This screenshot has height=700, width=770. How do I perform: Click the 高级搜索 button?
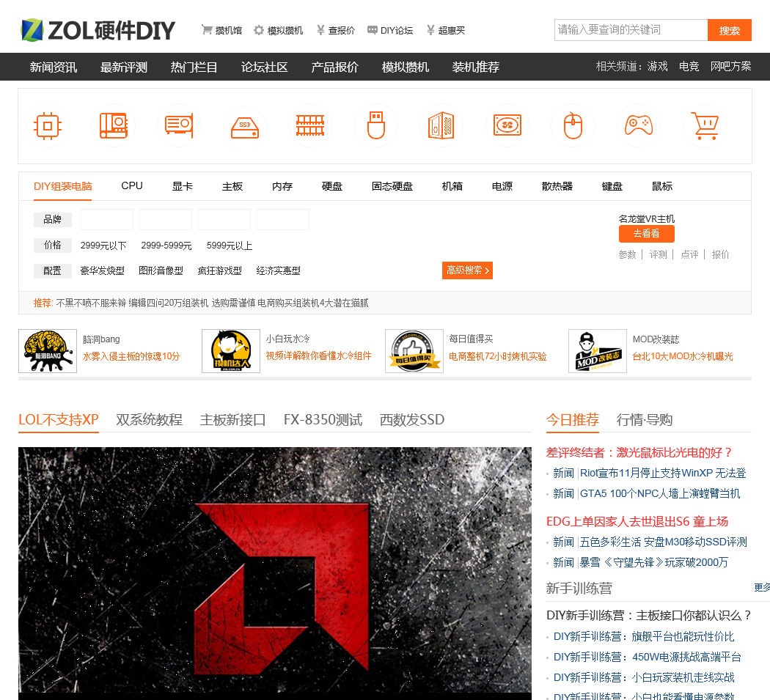point(468,270)
